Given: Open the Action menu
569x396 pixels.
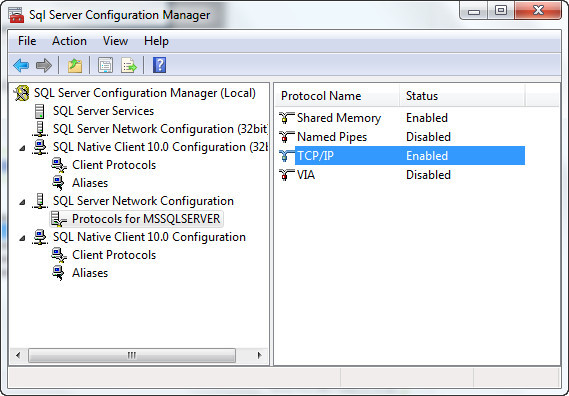Looking at the screenshot, I should coord(69,41).
